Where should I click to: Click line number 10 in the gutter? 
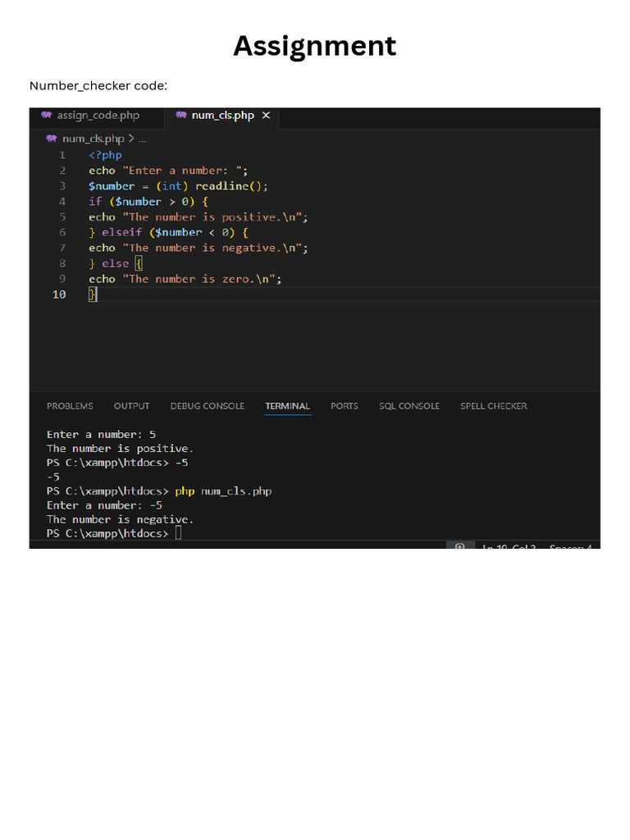click(x=59, y=294)
